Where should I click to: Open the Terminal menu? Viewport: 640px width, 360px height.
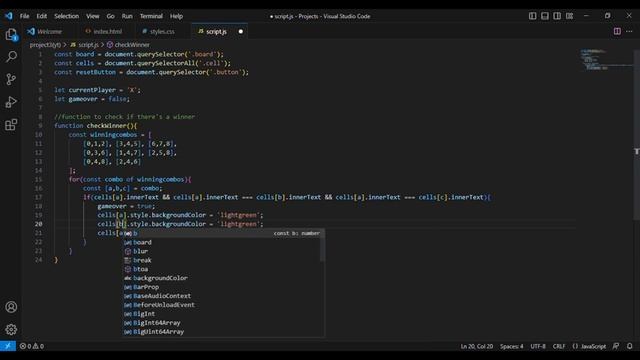coord(151,16)
